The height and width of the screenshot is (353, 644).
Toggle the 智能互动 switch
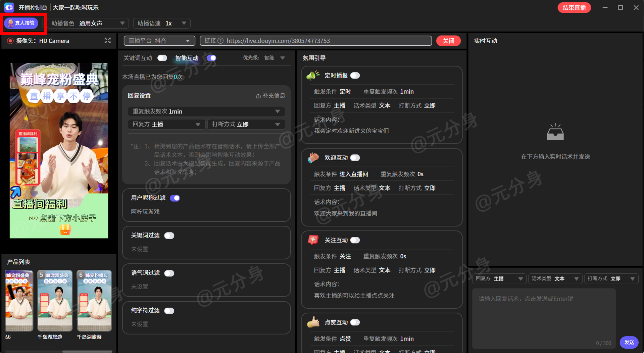(211, 58)
